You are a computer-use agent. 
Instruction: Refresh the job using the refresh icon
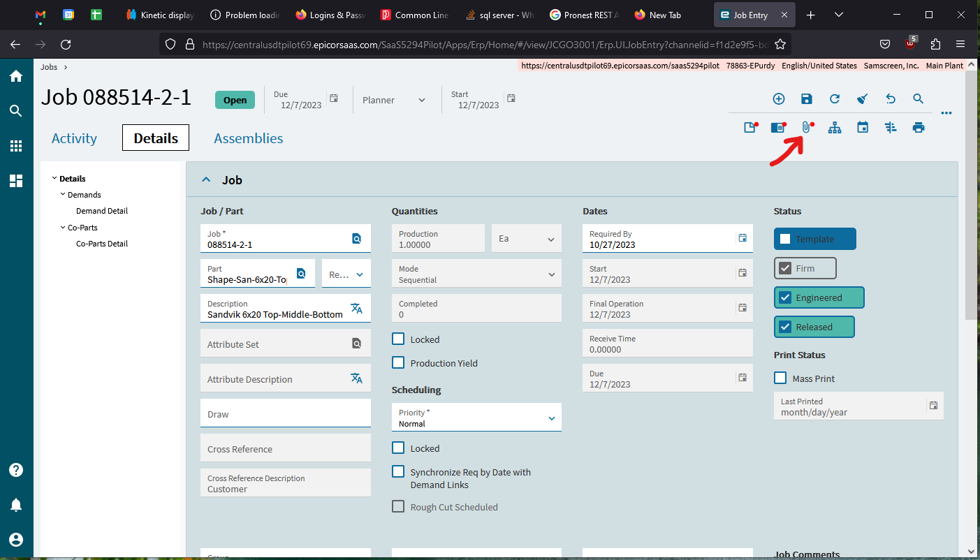pos(834,98)
